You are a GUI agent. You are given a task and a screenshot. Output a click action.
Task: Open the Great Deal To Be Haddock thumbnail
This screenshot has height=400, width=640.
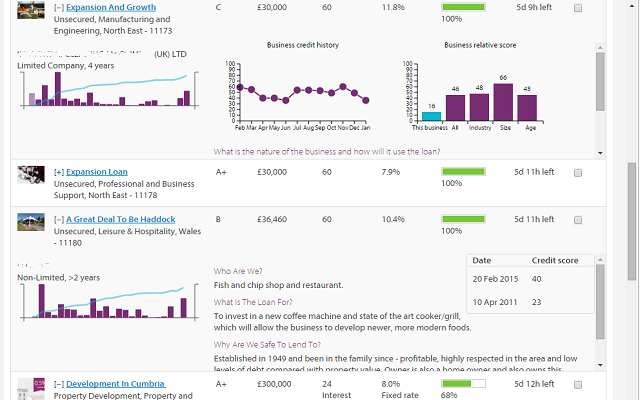tap(32, 222)
